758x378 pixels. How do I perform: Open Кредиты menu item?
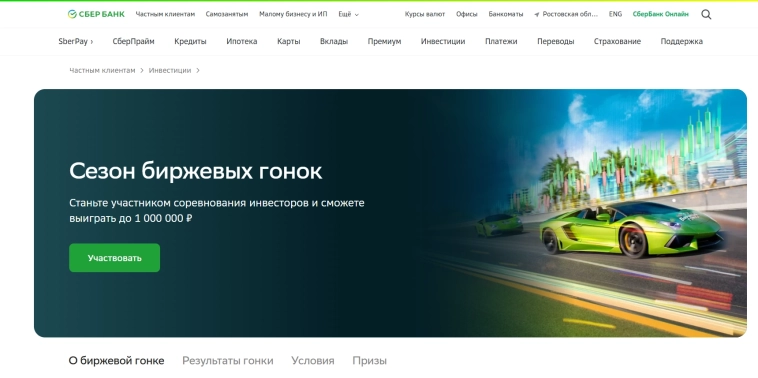190,42
